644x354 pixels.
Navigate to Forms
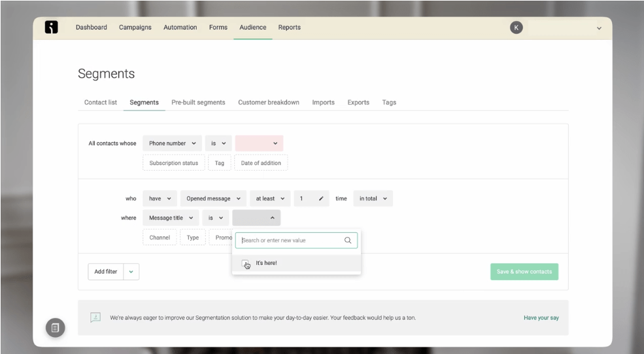tap(218, 27)
